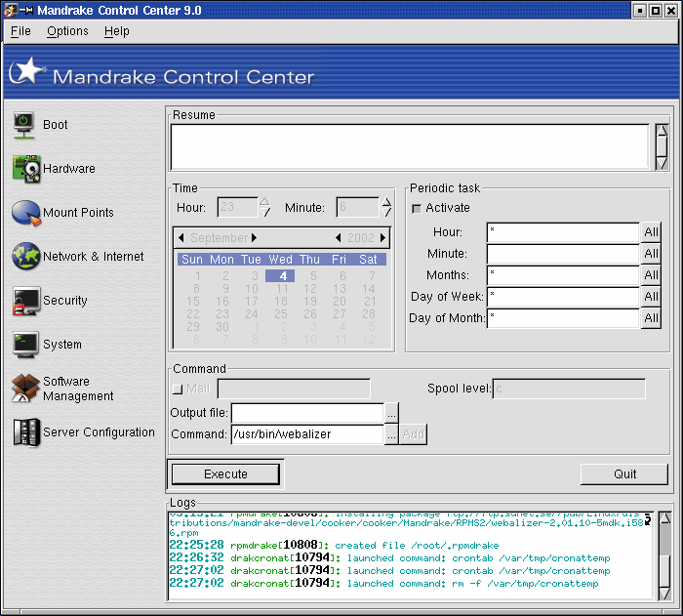The height and width of the screenshot is (616, 683).
Task: Click Logs scrollbar down arrow
Action: [664, 594]
